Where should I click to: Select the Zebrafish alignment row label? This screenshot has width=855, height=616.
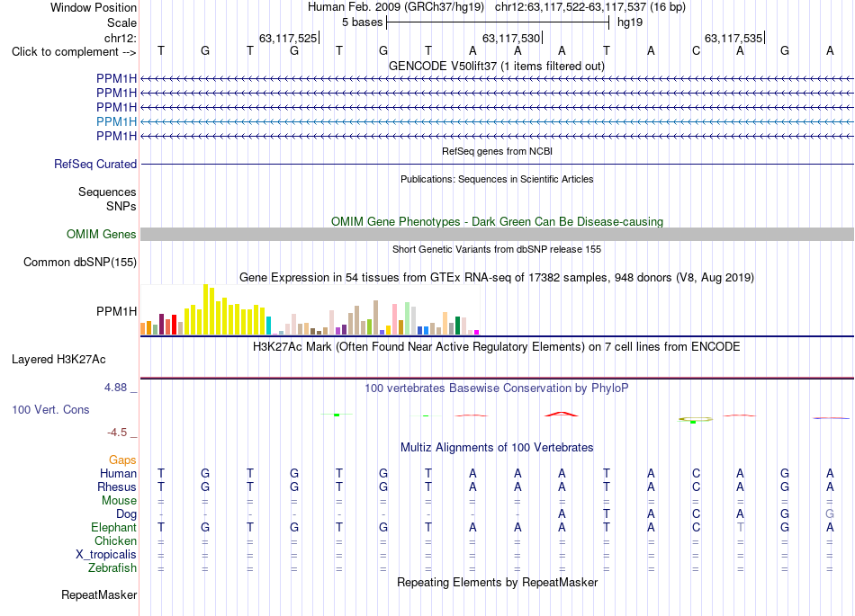pos(112,567)
